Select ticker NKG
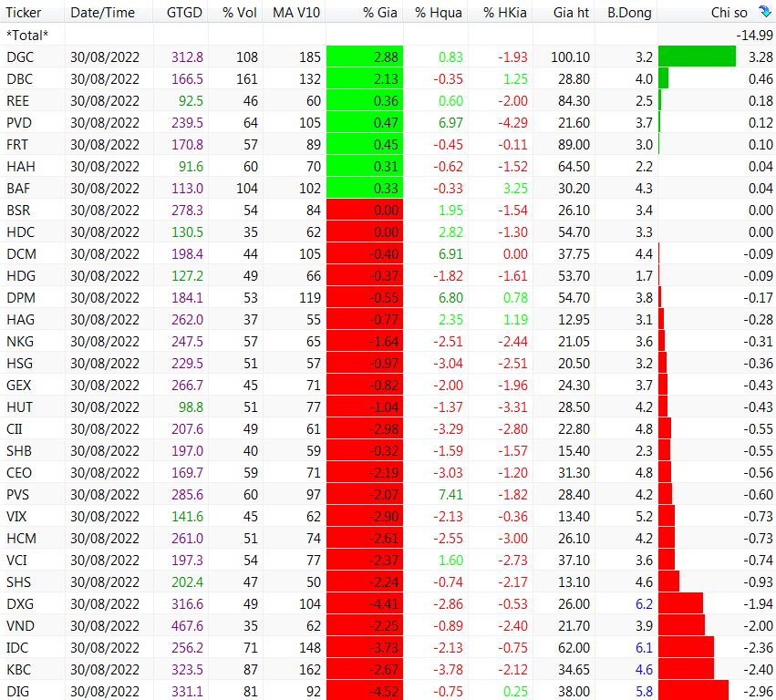The image size is (776, 700). 20,342
